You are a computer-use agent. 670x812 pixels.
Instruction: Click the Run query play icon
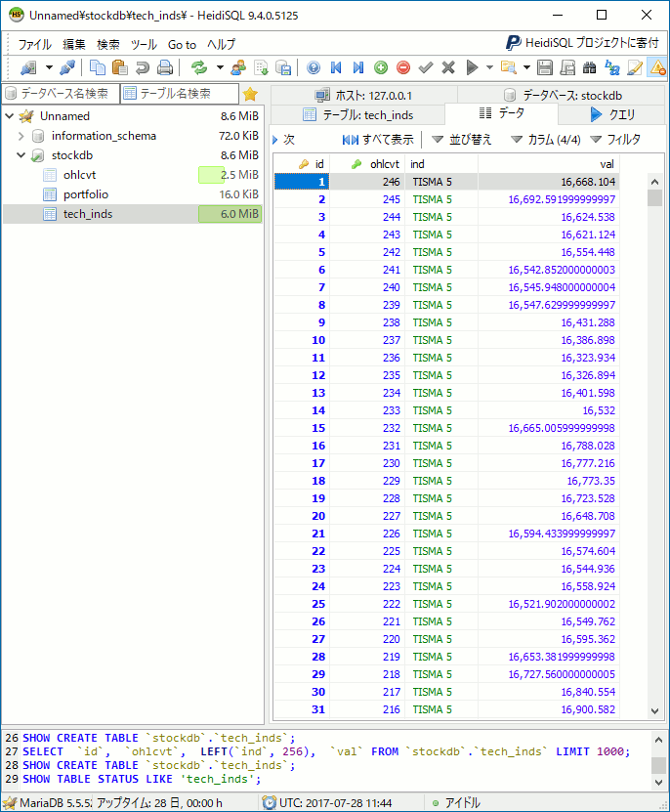point(472,67)
